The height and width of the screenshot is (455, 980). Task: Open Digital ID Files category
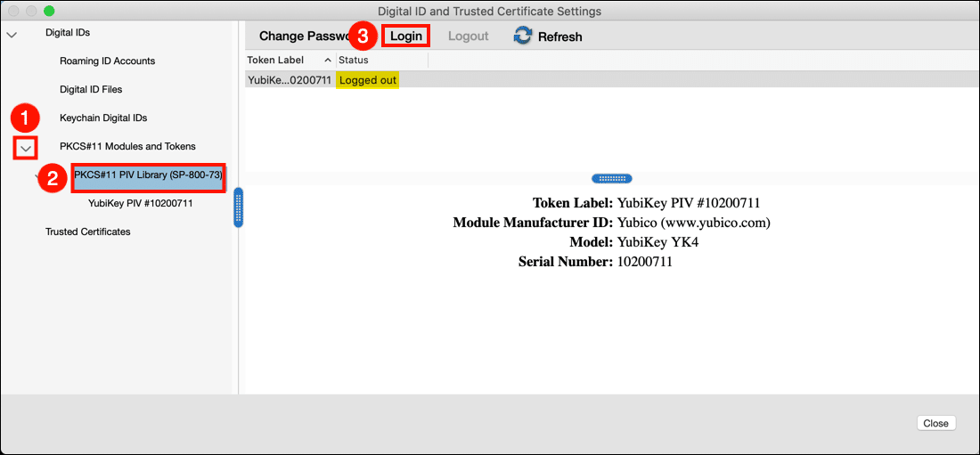pyautogui.click(x=91, y=90)
